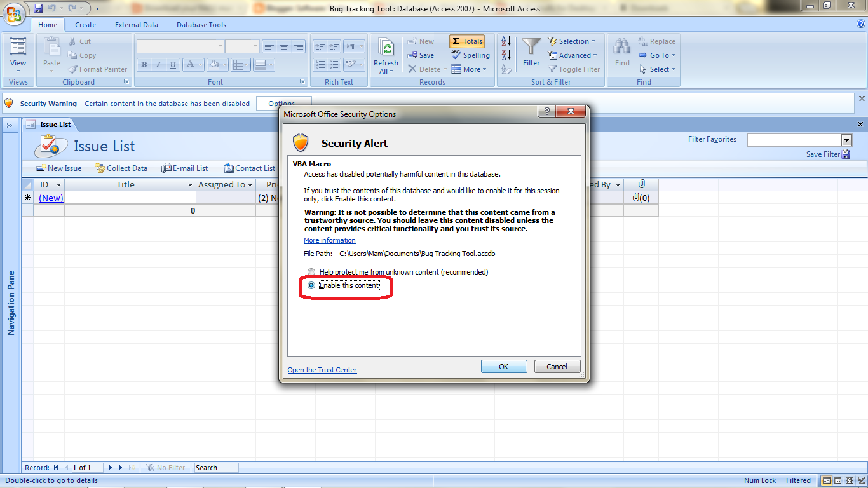Viewport: 868px width, 488px height.
Task: Select 'Help protect me from unknown content' radio
Action: [311, 272]
